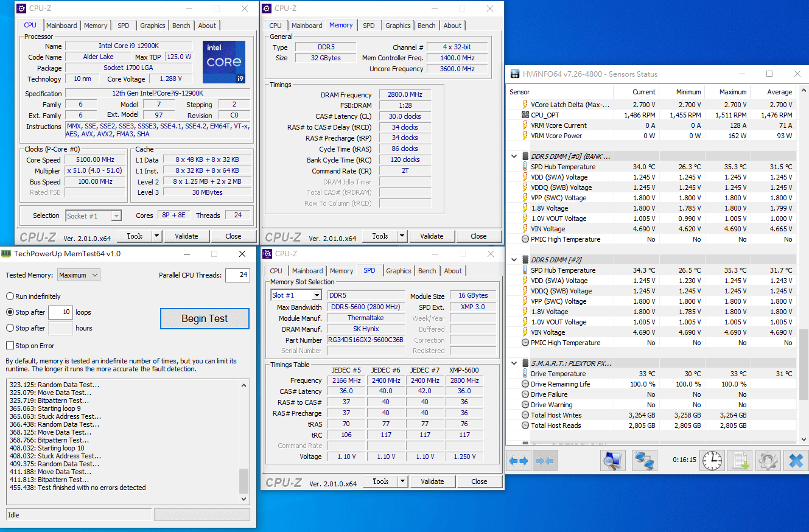
Task: Click the Stop after loops number field
Action: [60, 312]
